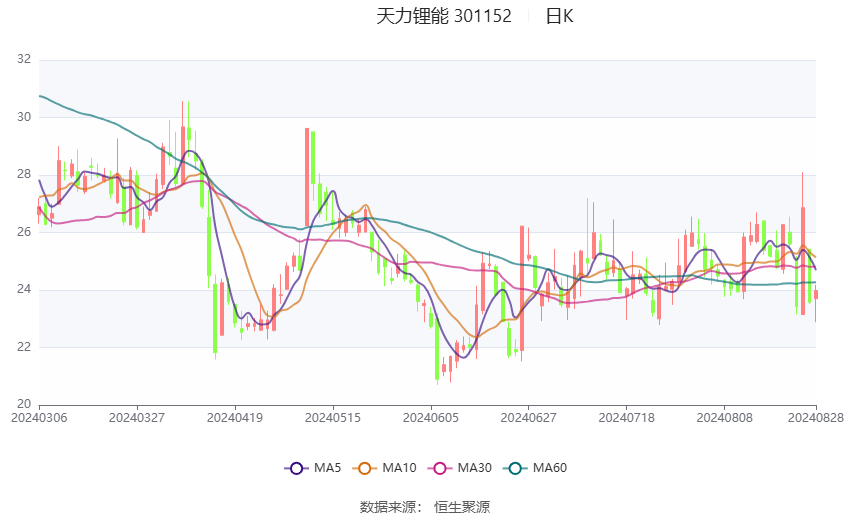The image size is (850, 517).
Task: Click the y-axis value 22
Action: click(x=24, y=347)
